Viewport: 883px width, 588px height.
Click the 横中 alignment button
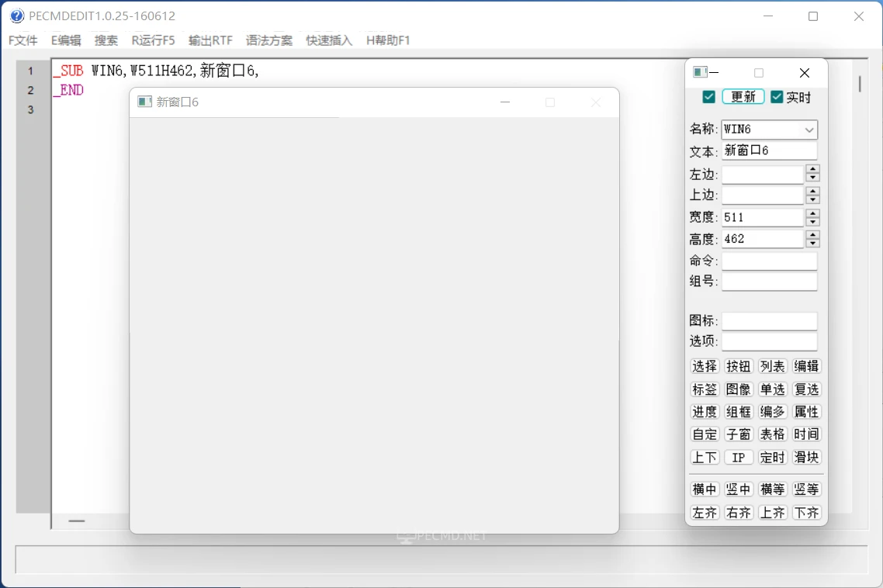[x=705, y=489]
